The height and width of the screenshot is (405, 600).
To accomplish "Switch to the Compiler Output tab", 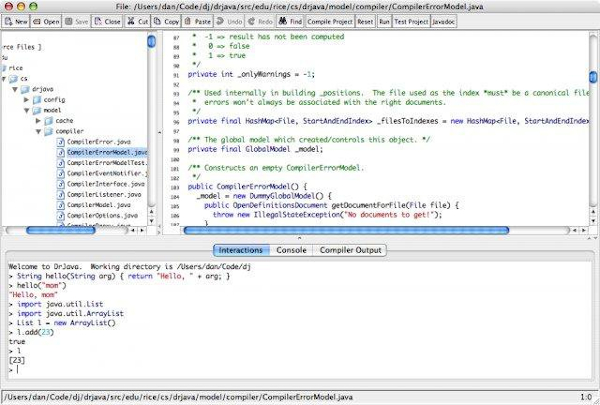I will (x=350, y=250).
